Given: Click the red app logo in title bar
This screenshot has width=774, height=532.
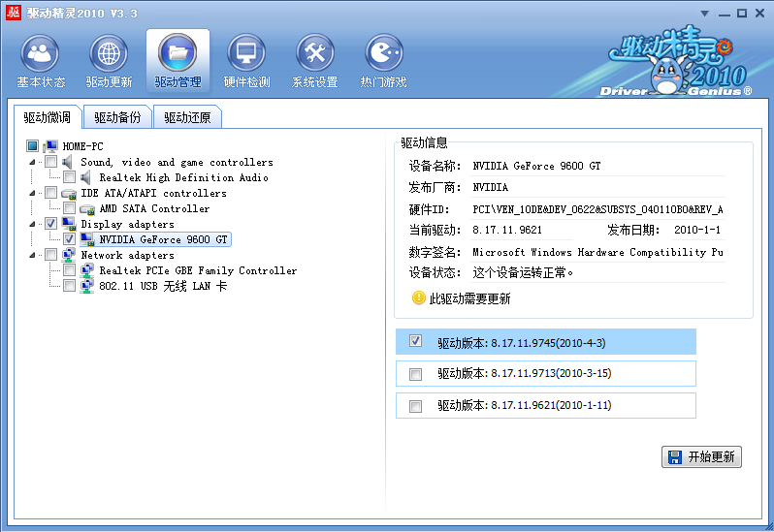Looking at the screenshot, I should pos(13,13).
